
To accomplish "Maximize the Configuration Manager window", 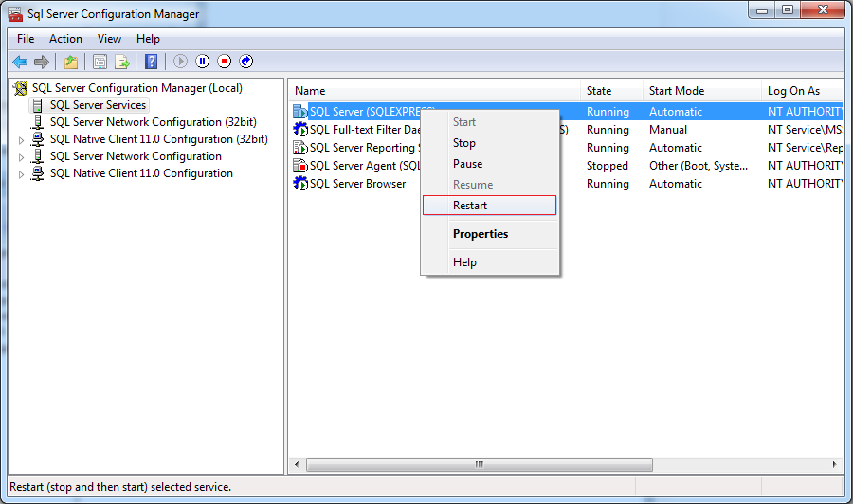I will click(788, 9).
